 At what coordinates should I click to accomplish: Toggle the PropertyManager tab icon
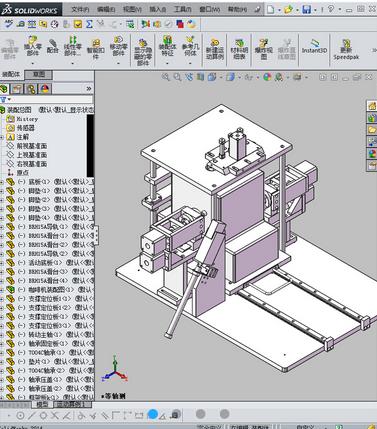(17, 89)
